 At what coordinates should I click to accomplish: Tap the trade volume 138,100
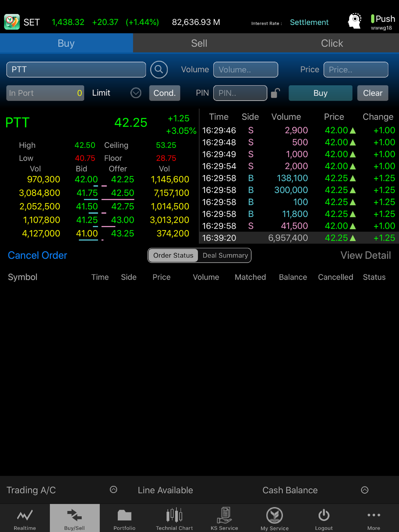click(x=292, y=178)
